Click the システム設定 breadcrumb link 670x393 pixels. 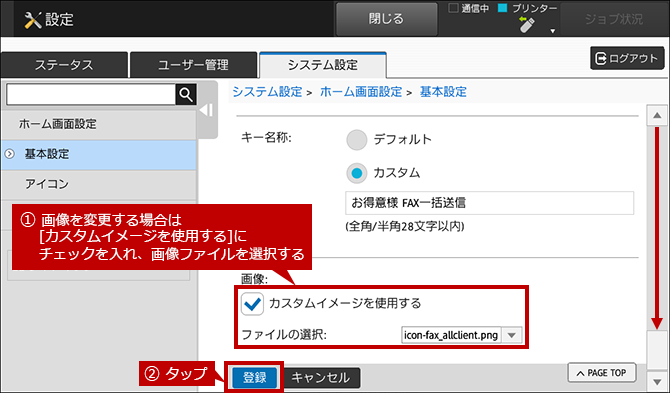[267, 92]
